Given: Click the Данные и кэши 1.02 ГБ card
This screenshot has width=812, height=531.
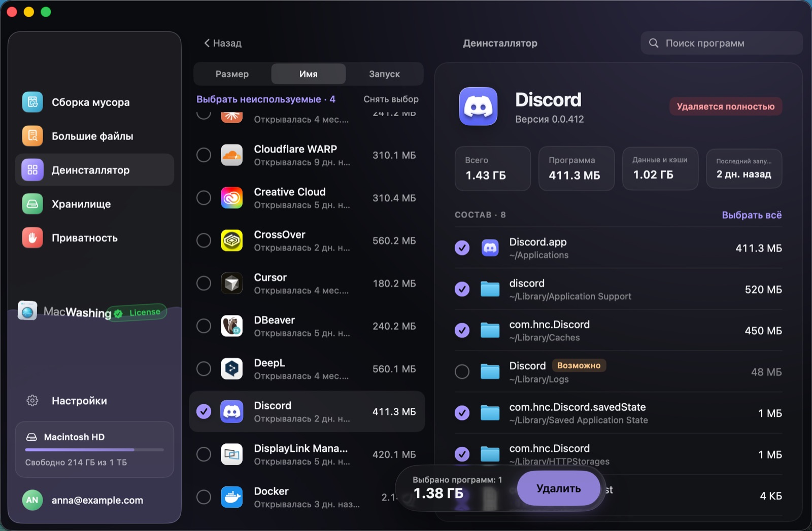Looking at the screenshot, I should click(660, 169).
